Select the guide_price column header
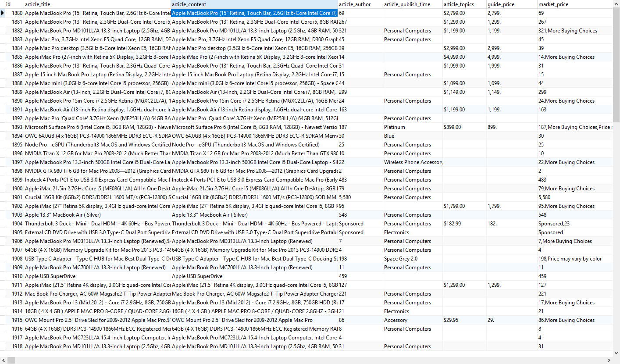The image size is (620, 364). coord(512,4)
